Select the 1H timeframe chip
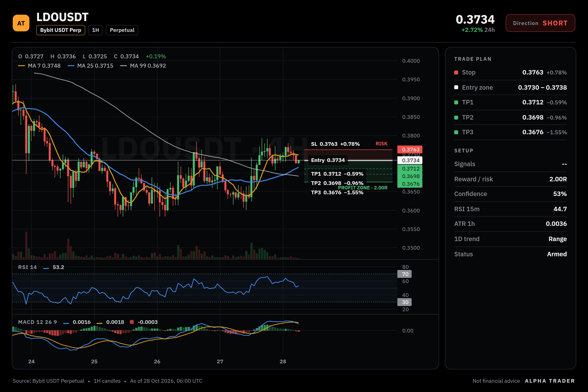 (96, 30)
